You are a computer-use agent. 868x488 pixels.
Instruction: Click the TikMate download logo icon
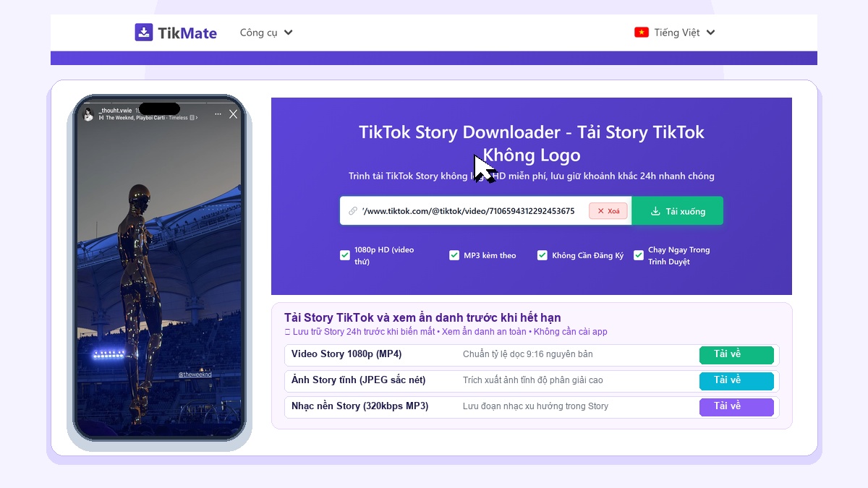144,33
